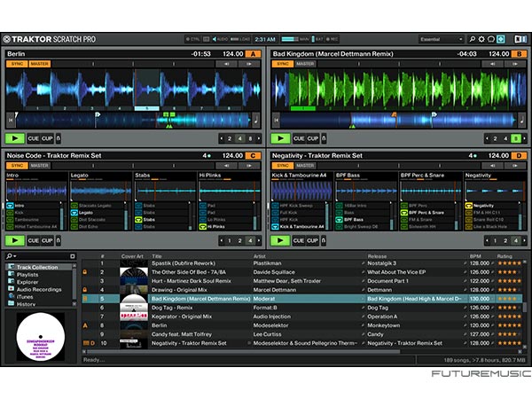532x399 pixels.
Task: Select Explorer in browser tree
Action: click(x=27, y=282)
